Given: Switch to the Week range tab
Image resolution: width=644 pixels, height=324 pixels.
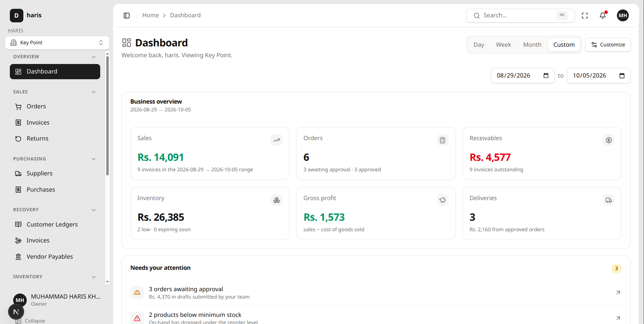Looking at the screenshot, I should (503, 45).
